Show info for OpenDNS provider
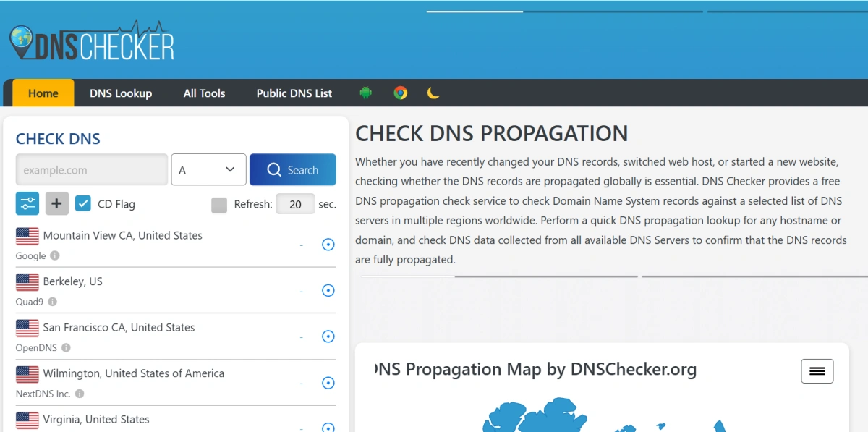Viewport: 868px width, 432px height. point(66,348)
